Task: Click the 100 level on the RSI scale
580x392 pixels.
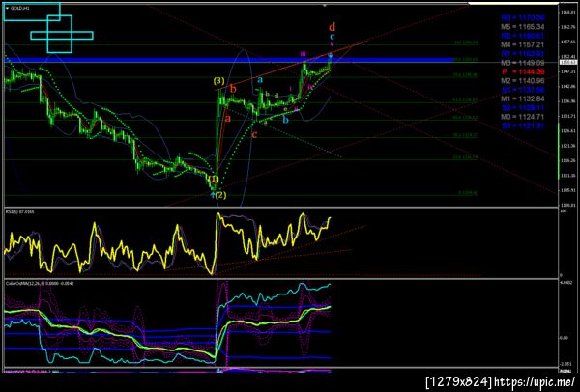Action: click(563, 210)
